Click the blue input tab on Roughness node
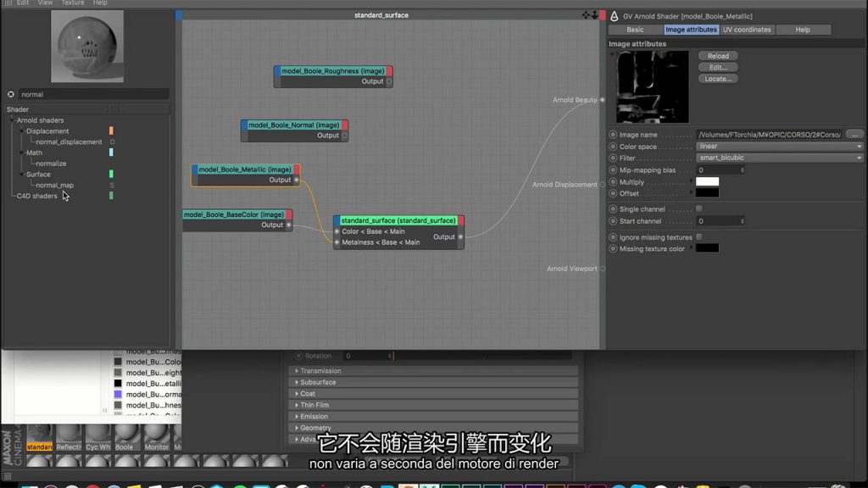 click(x=277, y=71)
